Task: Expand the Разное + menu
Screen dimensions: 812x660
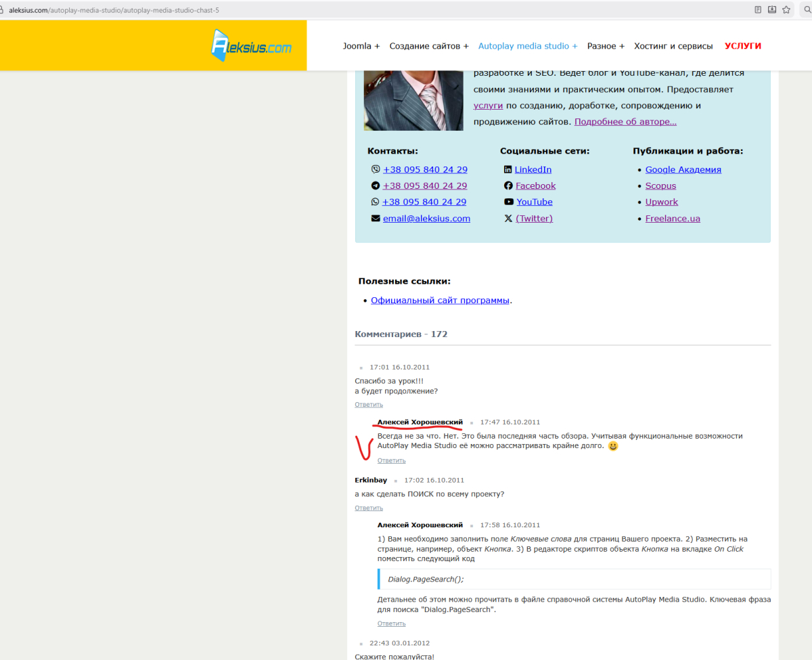Action: click(606, 46)
